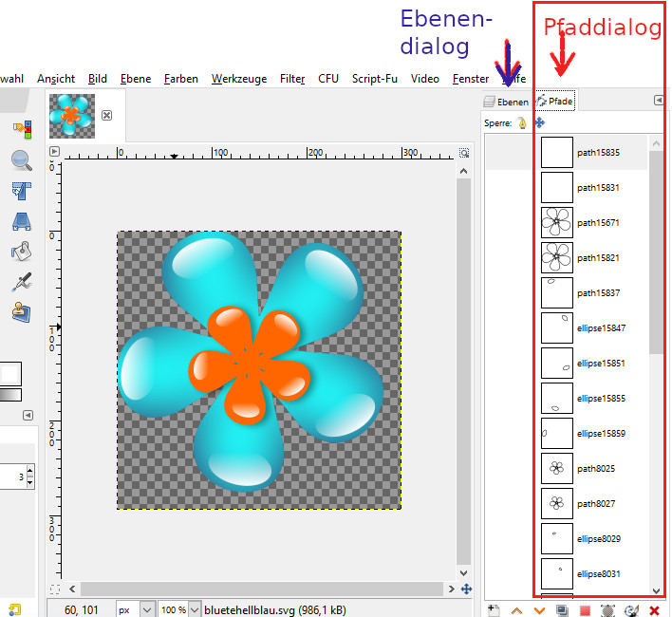The image size is (672, 617).
Task: Click the canvas vertical scrollbar down arrow
Action: (x=464, y=573)
